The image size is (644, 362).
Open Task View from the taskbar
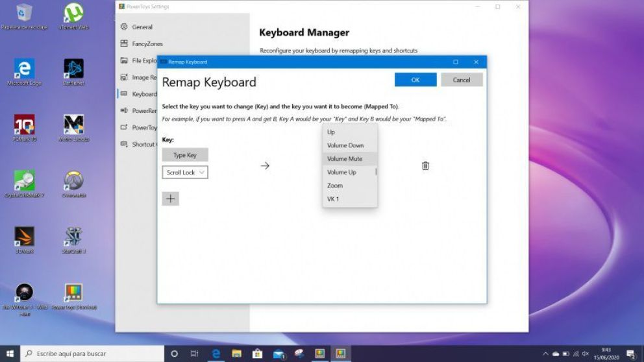point(195,354)
